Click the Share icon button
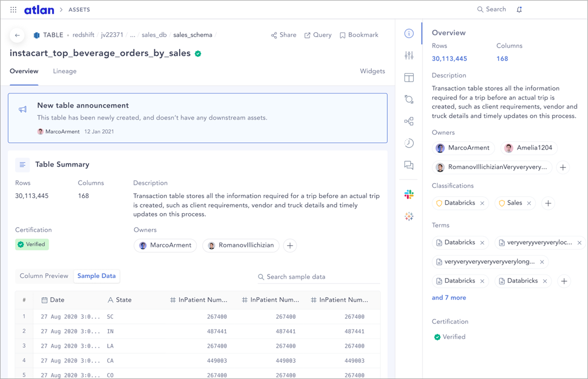The height and width of the screenshot is (379, 588). tap(283, 35)
